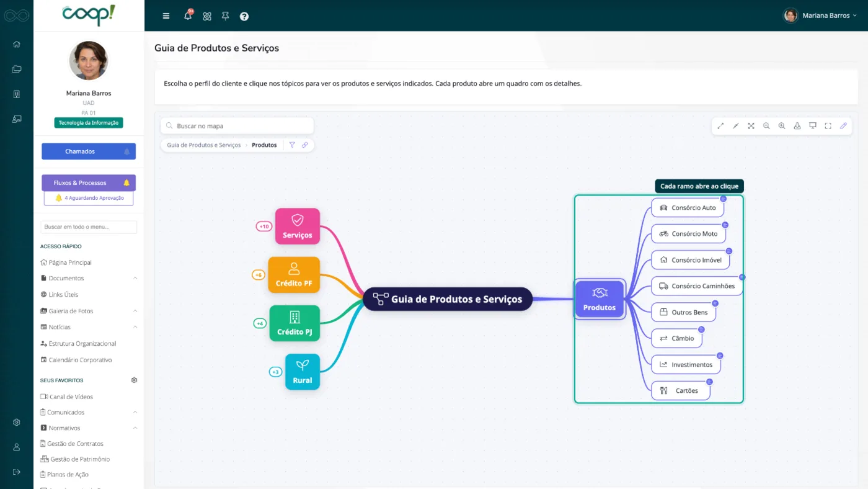
Task: Click Guia de Produtos e Serviços breadcrumb
Action: pyautogui.click(x=204, y=145)
